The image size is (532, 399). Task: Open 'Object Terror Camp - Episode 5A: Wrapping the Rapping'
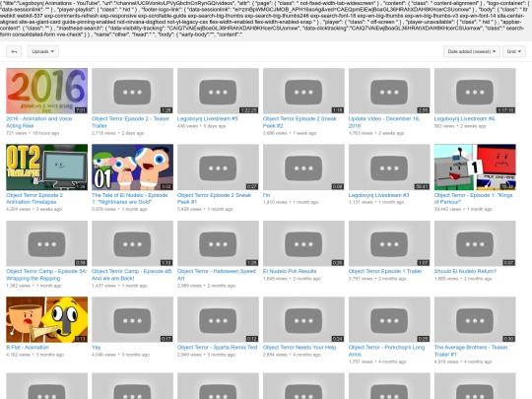pos(46,275)
